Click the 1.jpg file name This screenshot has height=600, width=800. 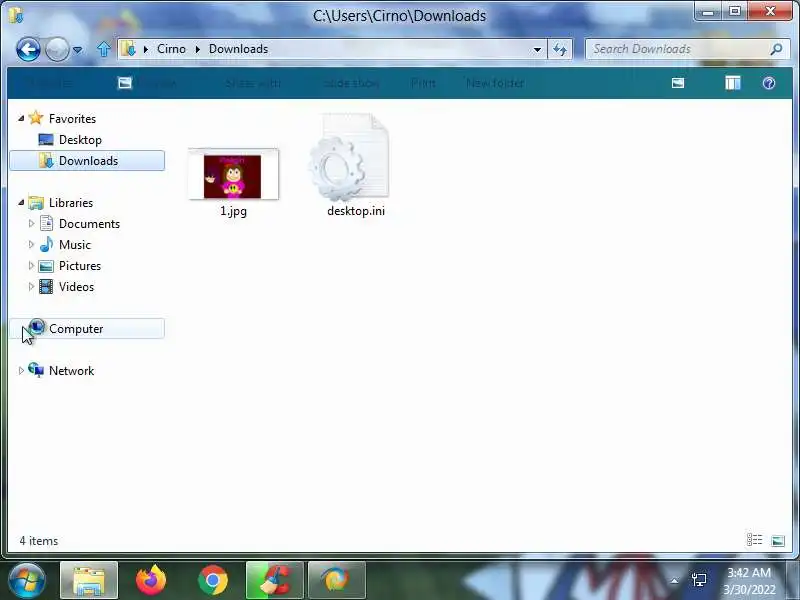(x=233, y=211)
